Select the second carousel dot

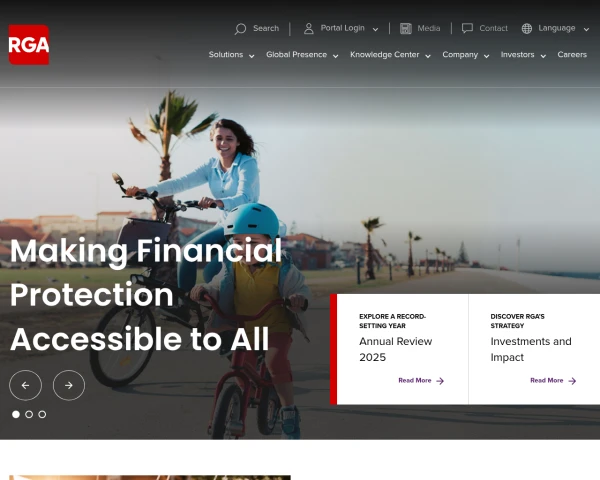point(29,414)
